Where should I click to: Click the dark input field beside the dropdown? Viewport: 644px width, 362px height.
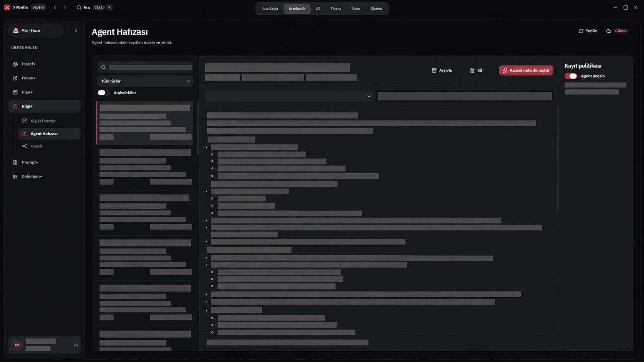point(465,96)
